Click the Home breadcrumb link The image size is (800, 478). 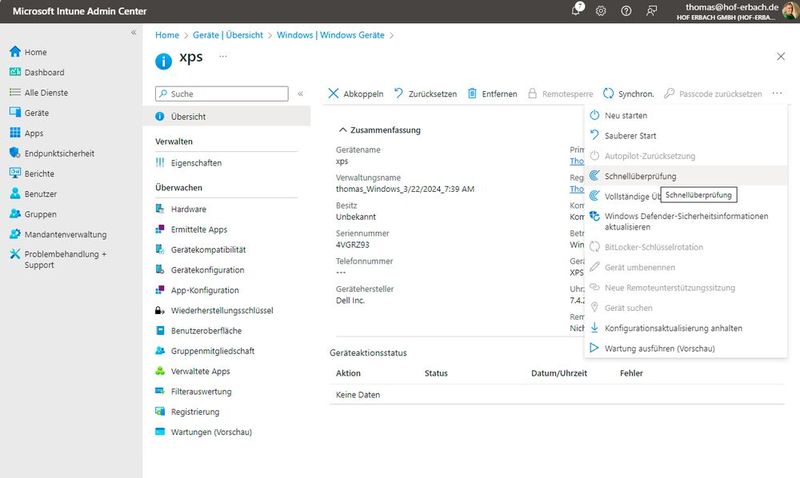(167, 35)
